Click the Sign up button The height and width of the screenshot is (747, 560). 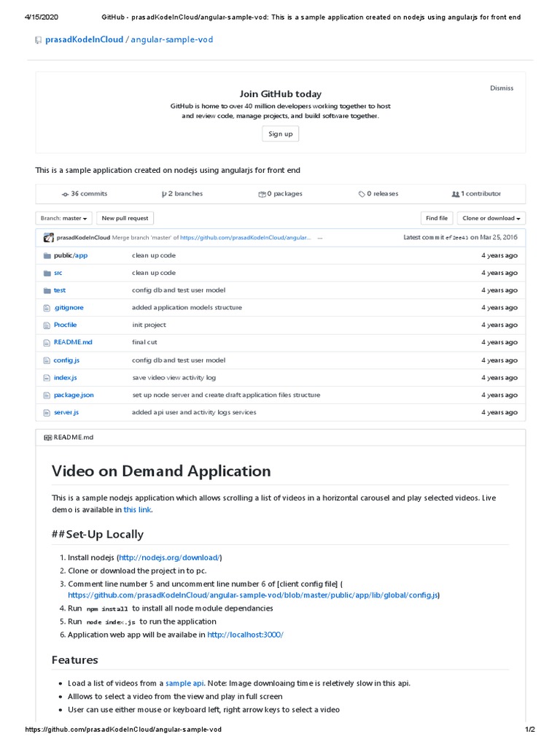click(281, 134)
